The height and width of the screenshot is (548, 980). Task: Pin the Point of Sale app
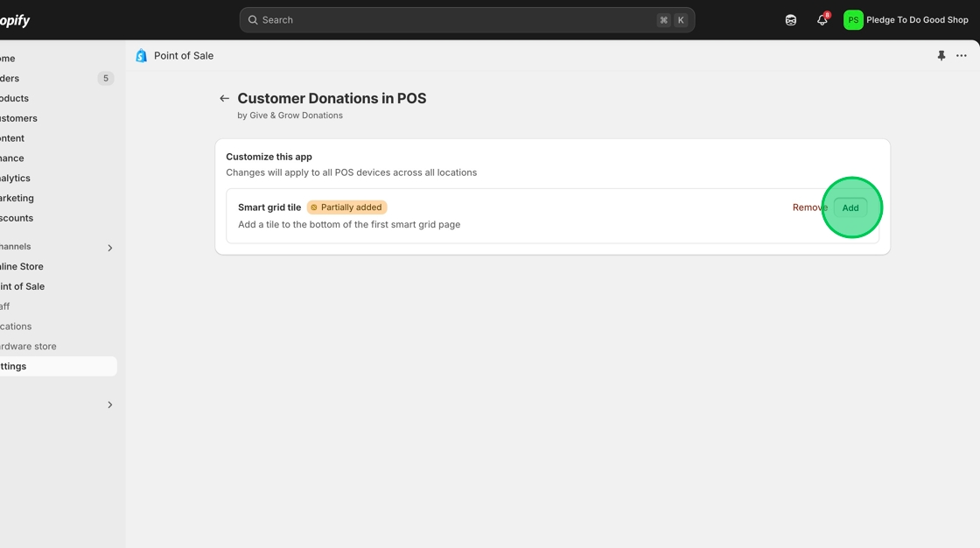coord(941,56)
